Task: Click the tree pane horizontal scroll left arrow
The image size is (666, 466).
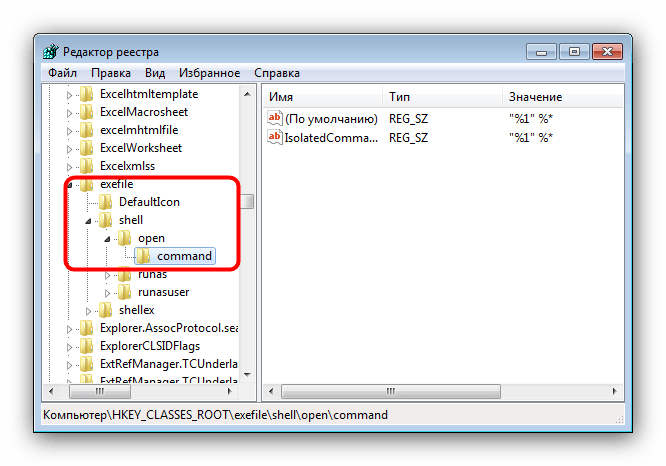Action: (x=51, y=391)
